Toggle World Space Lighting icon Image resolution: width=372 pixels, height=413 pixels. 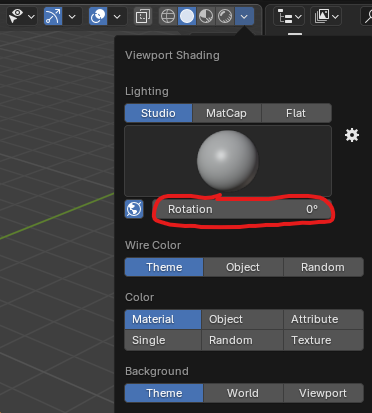pos(134,209)
